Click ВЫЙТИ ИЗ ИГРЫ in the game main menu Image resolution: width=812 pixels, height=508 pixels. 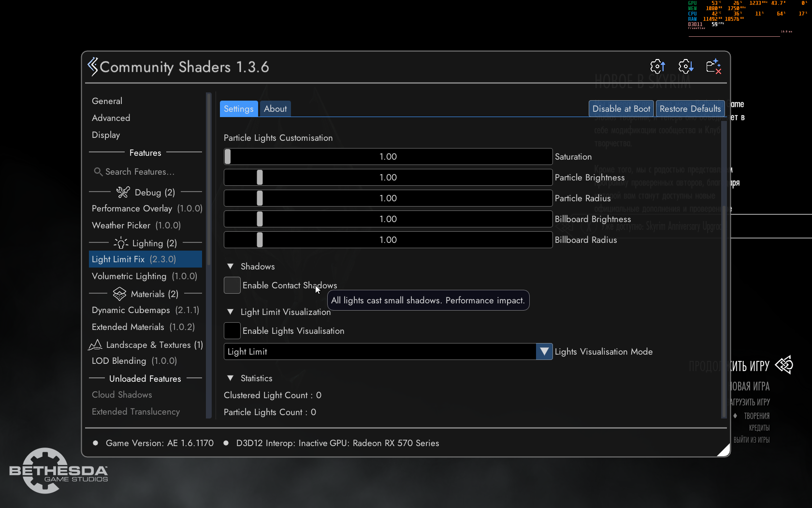point(752,440)
